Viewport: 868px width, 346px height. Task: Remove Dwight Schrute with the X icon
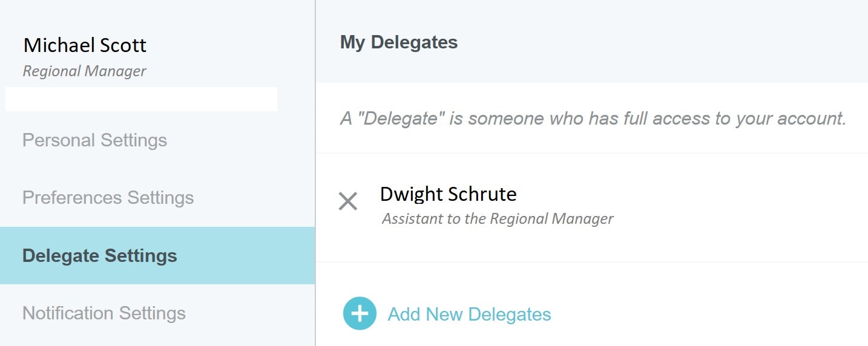point(348,201)
